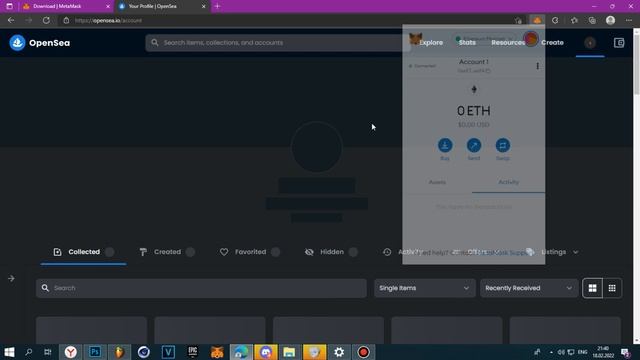Screen dimensions: 640x360
Task: Click Account 1 name in MetaMask
Action: pos(473,62)
